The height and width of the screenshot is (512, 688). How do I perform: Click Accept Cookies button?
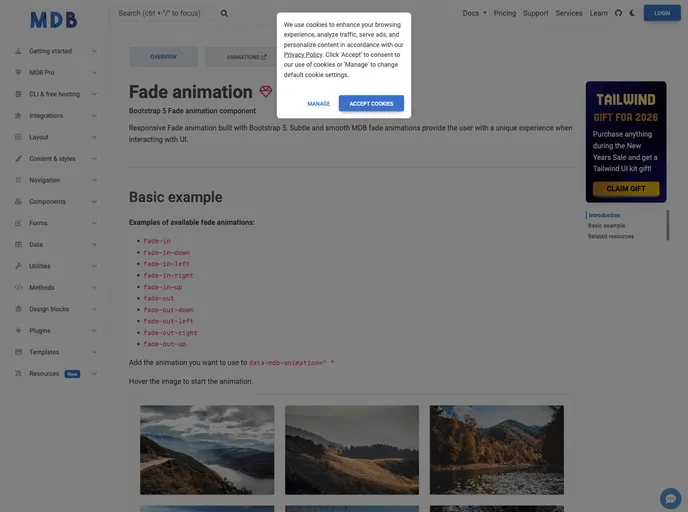point(371,104)
